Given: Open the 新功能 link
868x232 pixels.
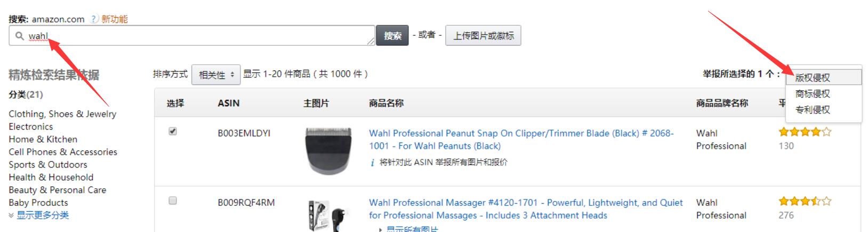Looking at the screenshot, I should click(x=115, y=19).
